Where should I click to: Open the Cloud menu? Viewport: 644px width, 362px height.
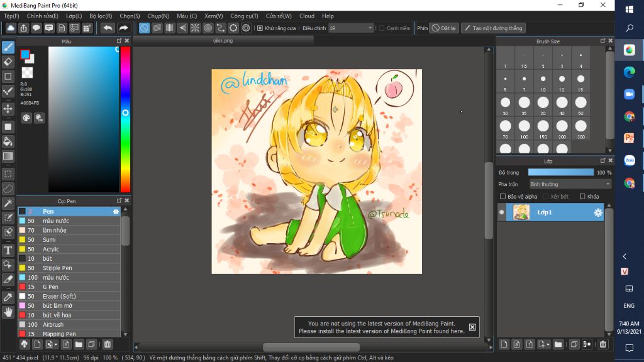[307, 16]
